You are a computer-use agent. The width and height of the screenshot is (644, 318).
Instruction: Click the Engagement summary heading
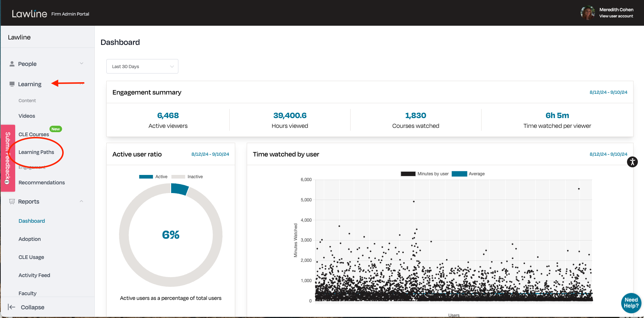click(147, 92)
